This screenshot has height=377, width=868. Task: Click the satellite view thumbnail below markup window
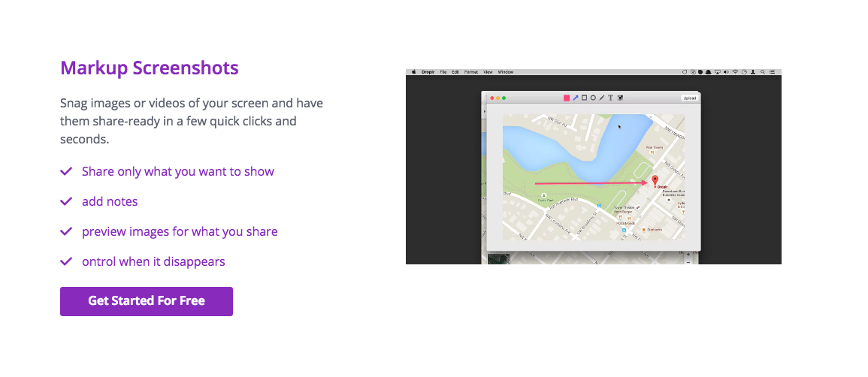498,258
